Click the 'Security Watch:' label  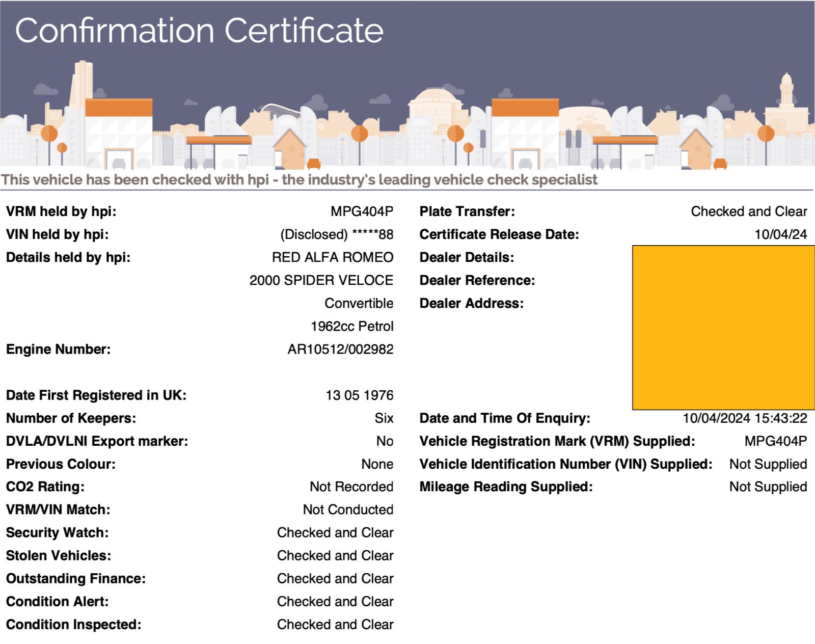tap(58, 533)
